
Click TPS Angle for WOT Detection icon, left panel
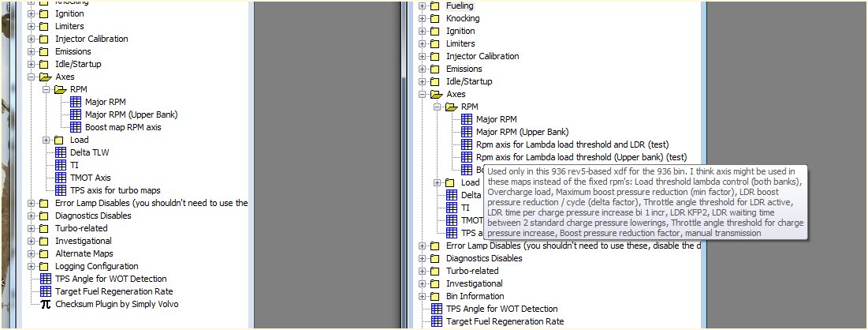(46, 279)
